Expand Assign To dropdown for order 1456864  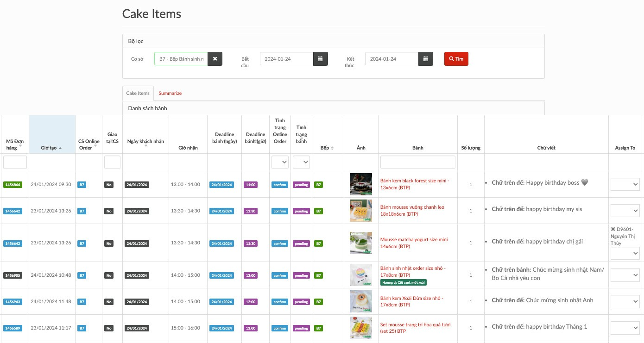[625, 184]
